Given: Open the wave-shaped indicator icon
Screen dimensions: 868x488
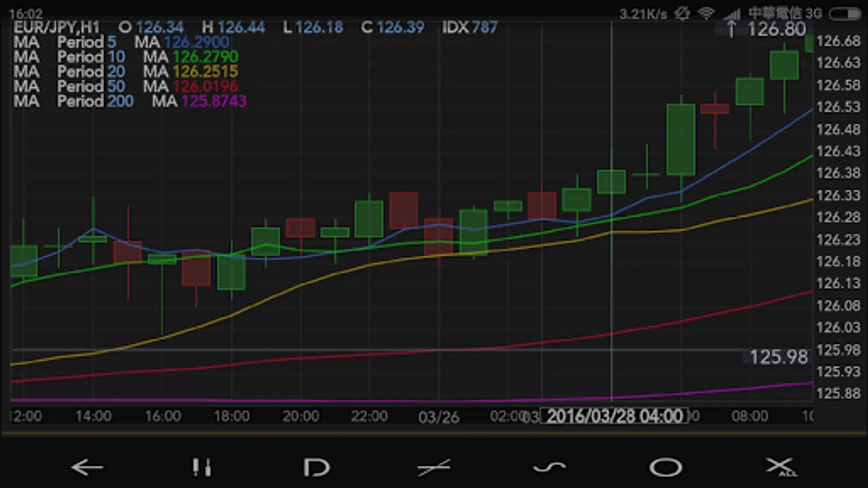Looking at the screenshot, I should coord(549,467).
